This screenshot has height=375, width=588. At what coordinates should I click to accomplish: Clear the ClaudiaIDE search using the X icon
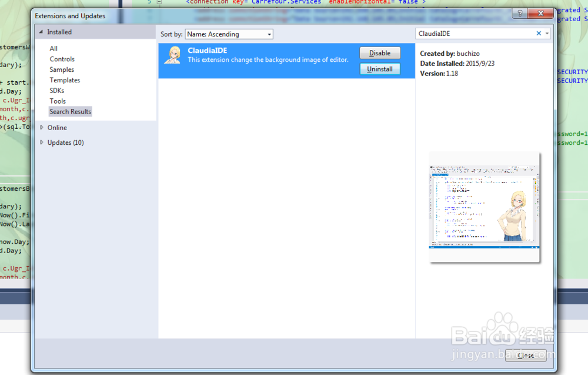point(539,34)
